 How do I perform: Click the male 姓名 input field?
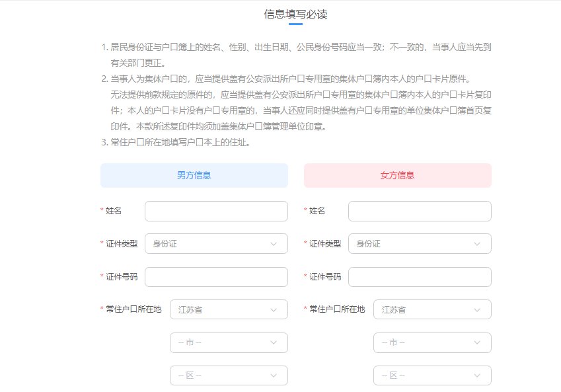(x=216, y=211)
